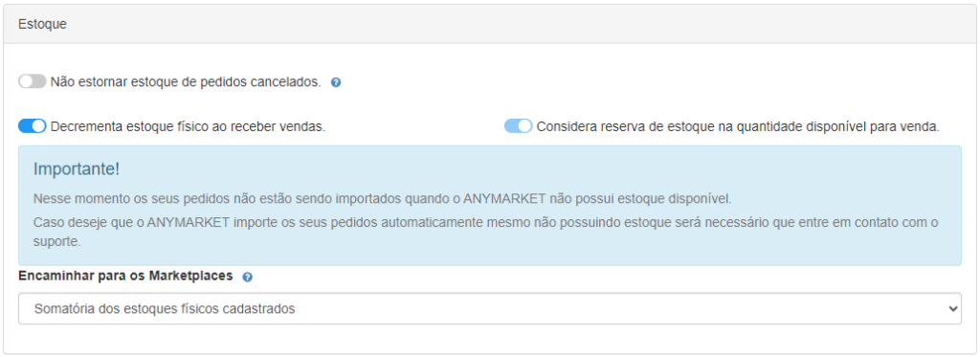The width and height of the screenshot is (980, 357).
Task: Click the Encaminhar para os Marketplaces field label
Action: tap(125, 276)
